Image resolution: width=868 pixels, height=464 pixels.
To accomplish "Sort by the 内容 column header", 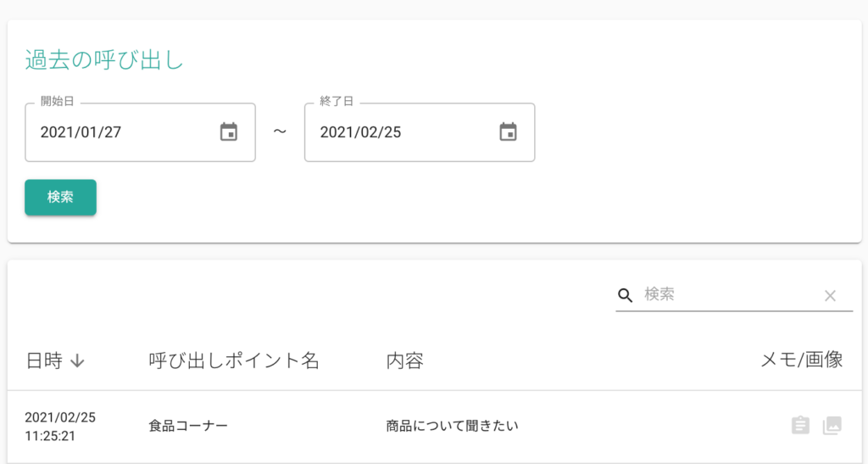I will pyautogui.click(x=404, y=361).
